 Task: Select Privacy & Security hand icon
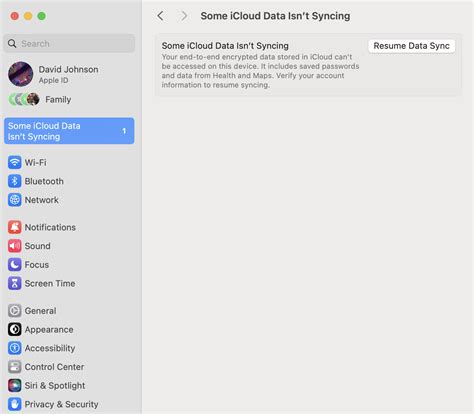tap(15, 404)
